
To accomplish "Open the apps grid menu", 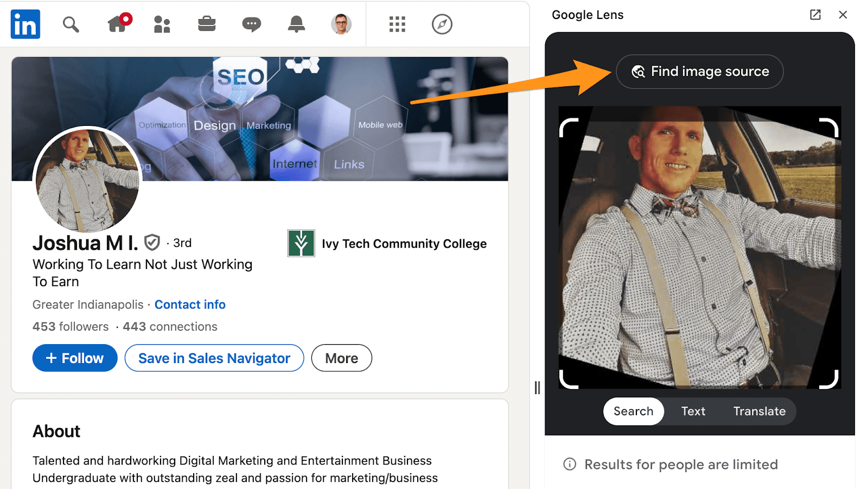I will 397,24.
